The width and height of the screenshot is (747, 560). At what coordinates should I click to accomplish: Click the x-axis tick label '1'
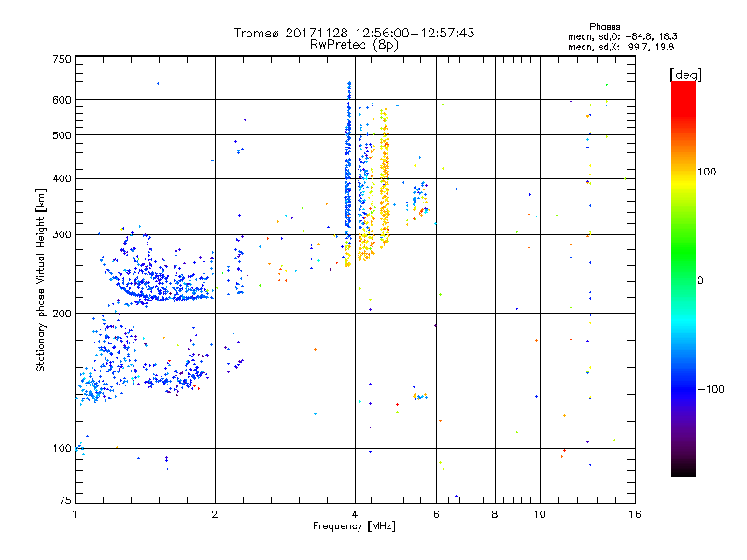click(x=75, y=514)
